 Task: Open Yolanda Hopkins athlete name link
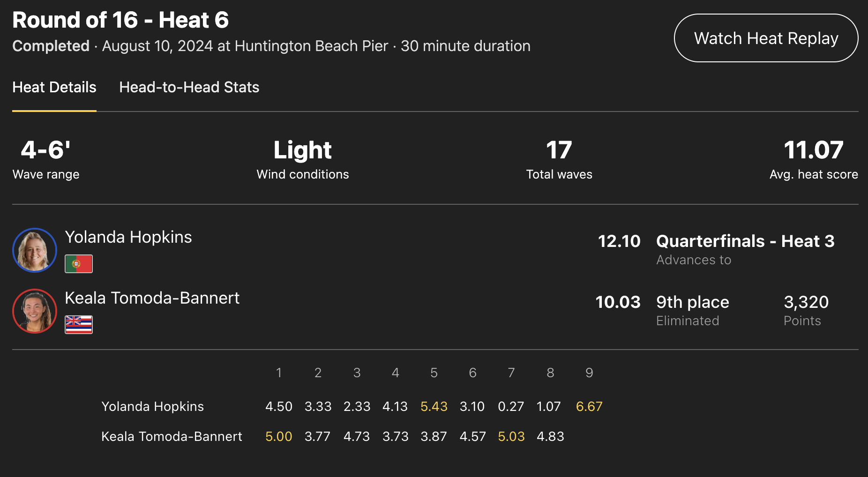[128, 237]
